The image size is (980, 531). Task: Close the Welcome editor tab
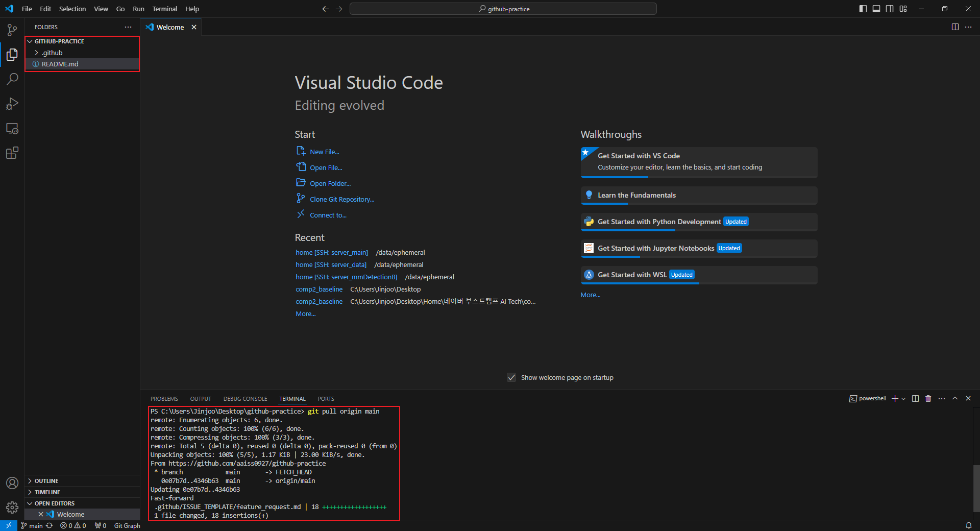point(194,27)
